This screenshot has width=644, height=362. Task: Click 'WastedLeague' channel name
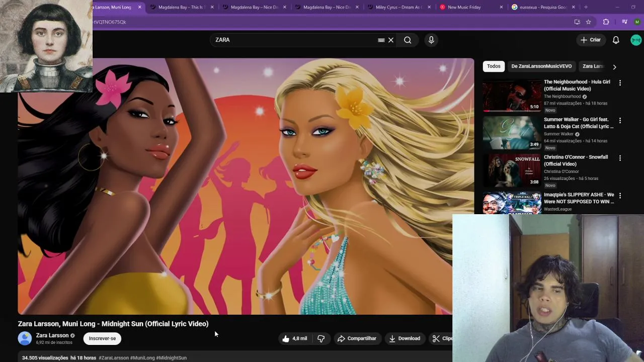click(557, 209)
